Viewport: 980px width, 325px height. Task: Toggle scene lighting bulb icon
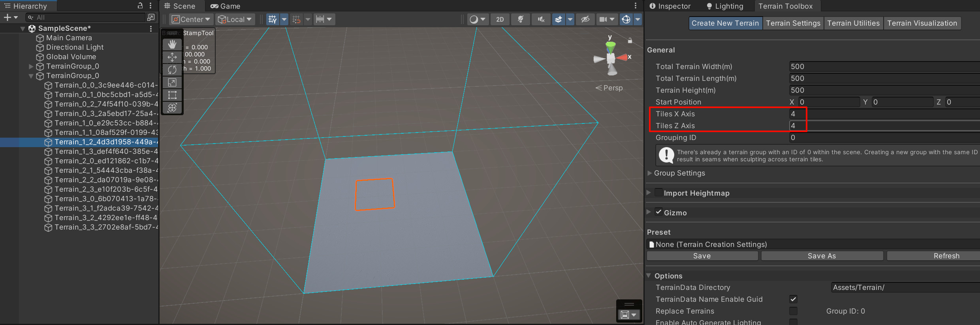point(521,19)
